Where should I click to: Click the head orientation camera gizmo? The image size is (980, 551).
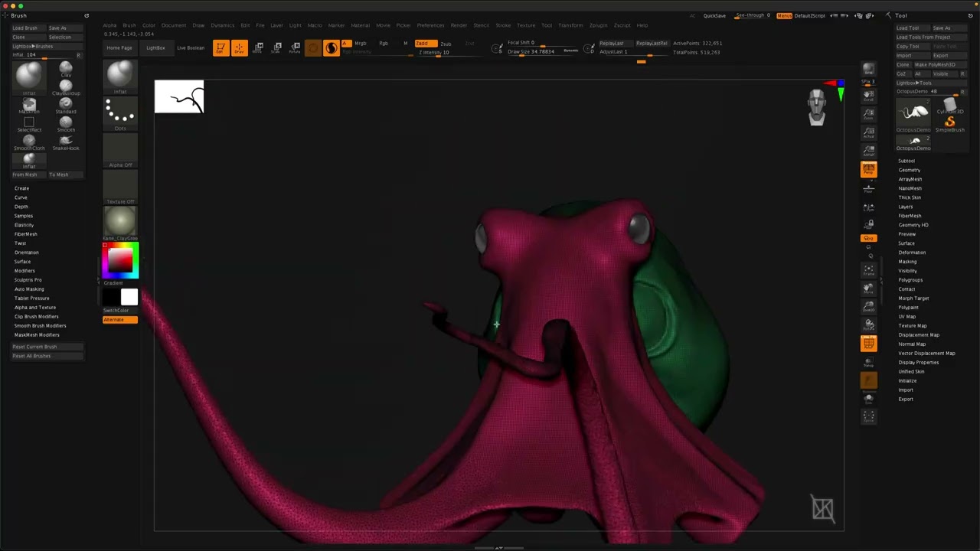817,106
